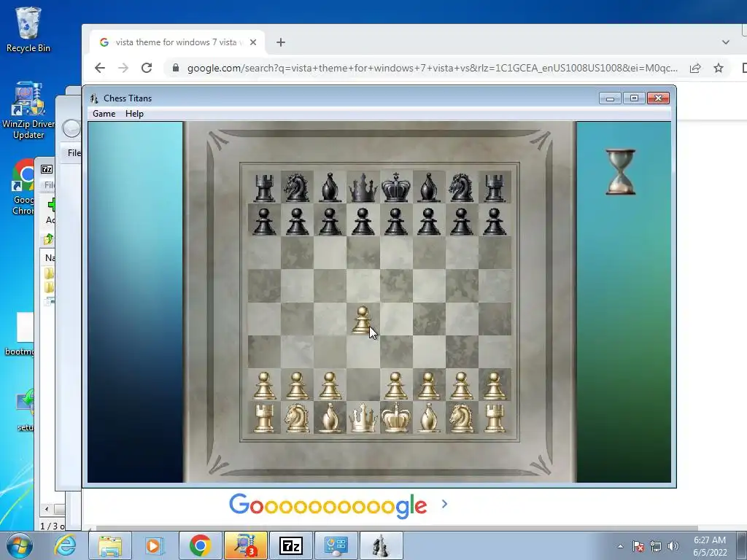The image size is (747, 560).
Task: Click the black pawn on d7
Action: 363,222
